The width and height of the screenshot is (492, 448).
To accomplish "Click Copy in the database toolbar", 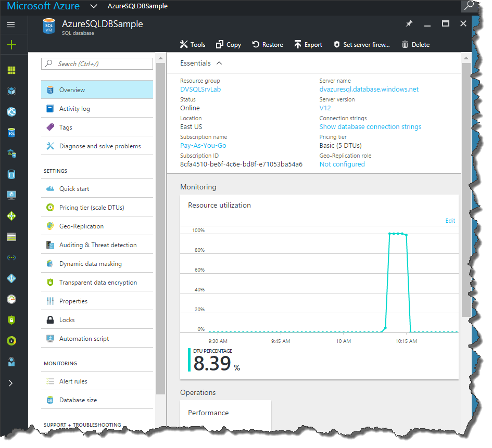I will click(x=229, y=45).
